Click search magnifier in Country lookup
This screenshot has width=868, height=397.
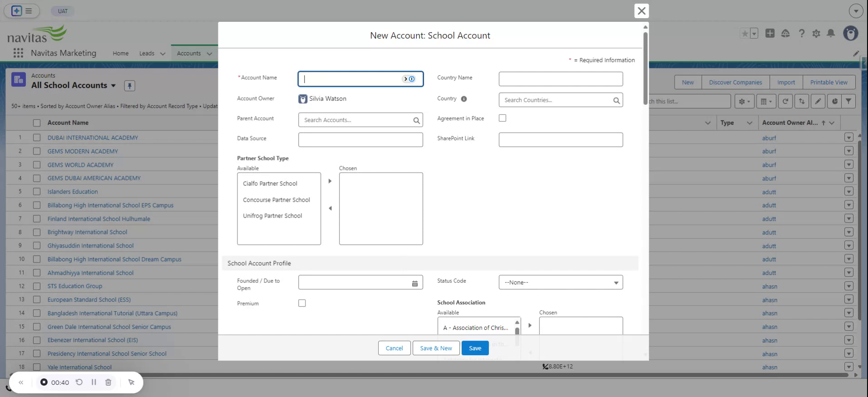coord(616,100)
